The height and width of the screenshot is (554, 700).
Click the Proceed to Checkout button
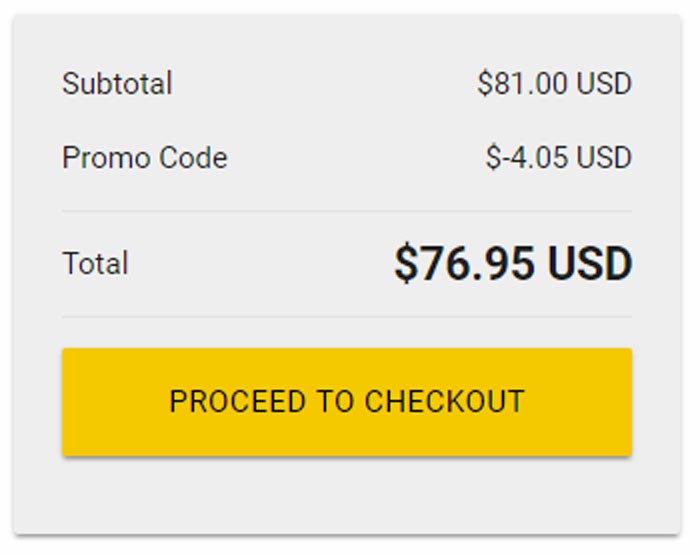346,402
